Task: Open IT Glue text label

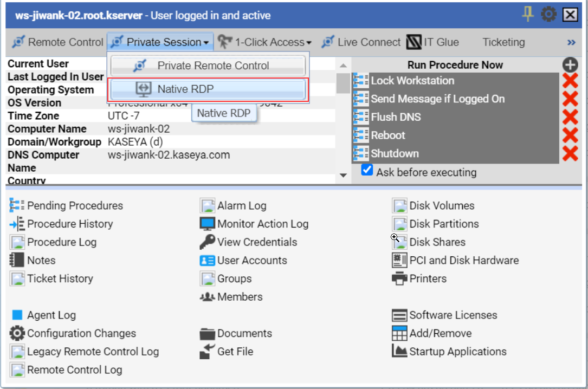Action: (441, 42)
